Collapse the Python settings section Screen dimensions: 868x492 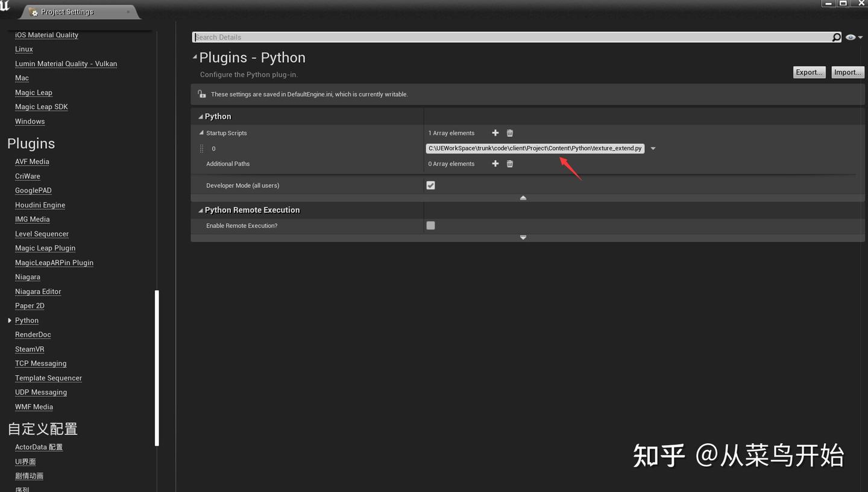click(200, 116)
